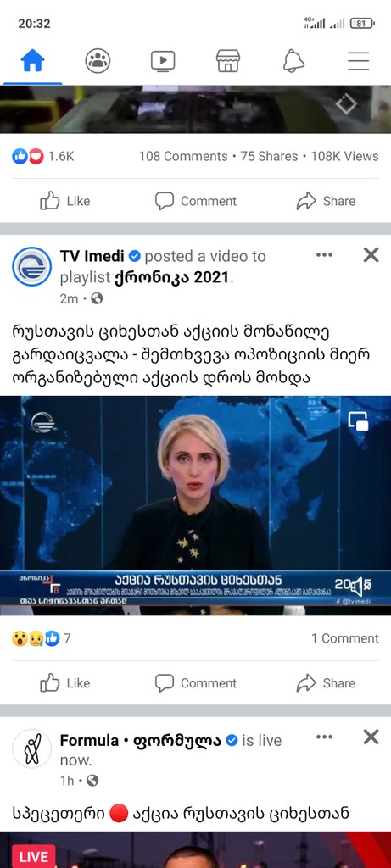The height and width of the screenshot is (868, 391).
Task: View reactions on TV Imedi post
Action: pos(42,638)
